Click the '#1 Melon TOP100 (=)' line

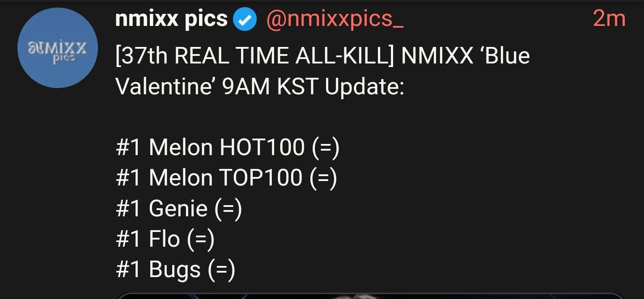point(226,178)
